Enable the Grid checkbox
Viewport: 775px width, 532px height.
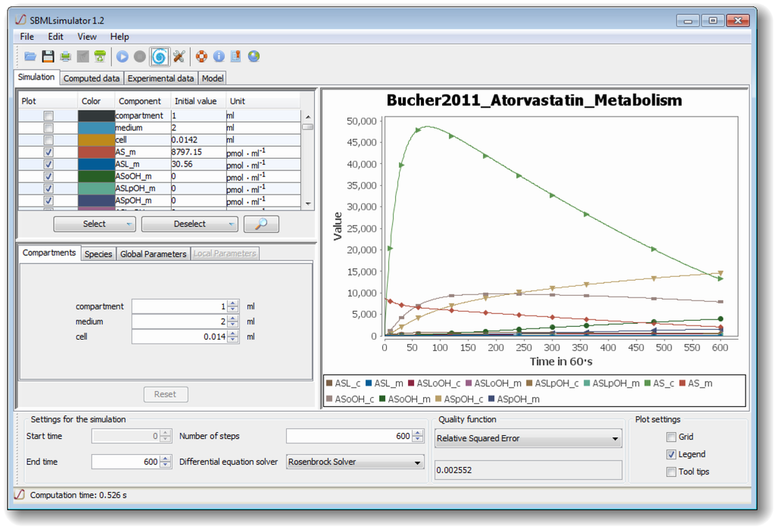(x=671, y=437)
